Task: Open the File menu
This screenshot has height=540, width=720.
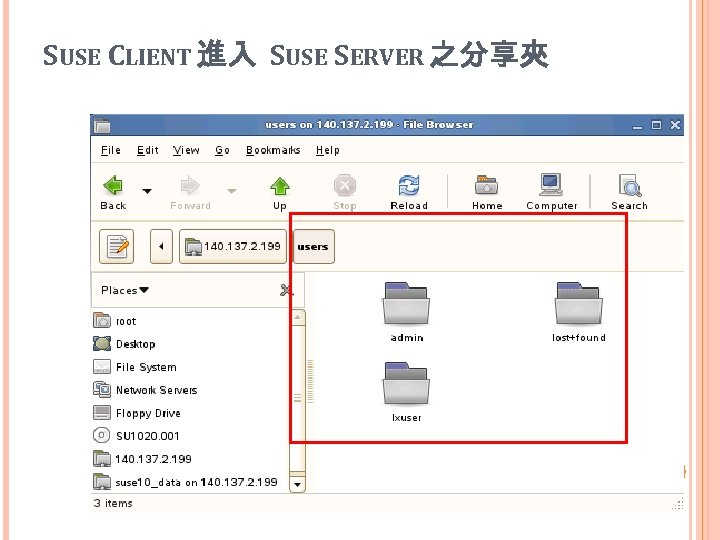Action: (x=111, y=150)
